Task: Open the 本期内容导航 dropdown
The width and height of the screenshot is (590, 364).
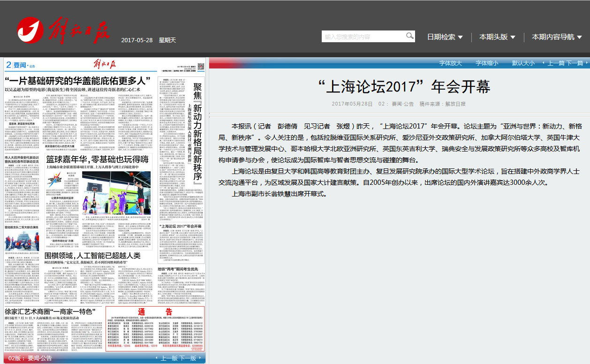Action: pyautogui.click(x=557, y=37)
